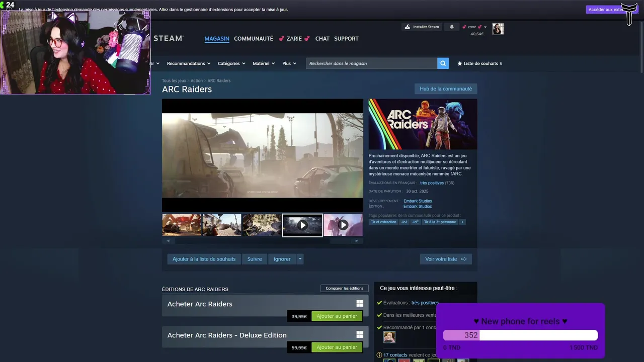Play the dark selected video thumbnail
Screen dimensions: 644x362
click(x=302, y=225)
